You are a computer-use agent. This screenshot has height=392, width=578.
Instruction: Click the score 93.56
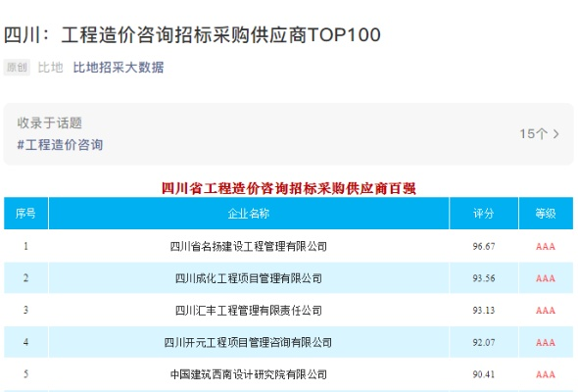tap(484, 278)
